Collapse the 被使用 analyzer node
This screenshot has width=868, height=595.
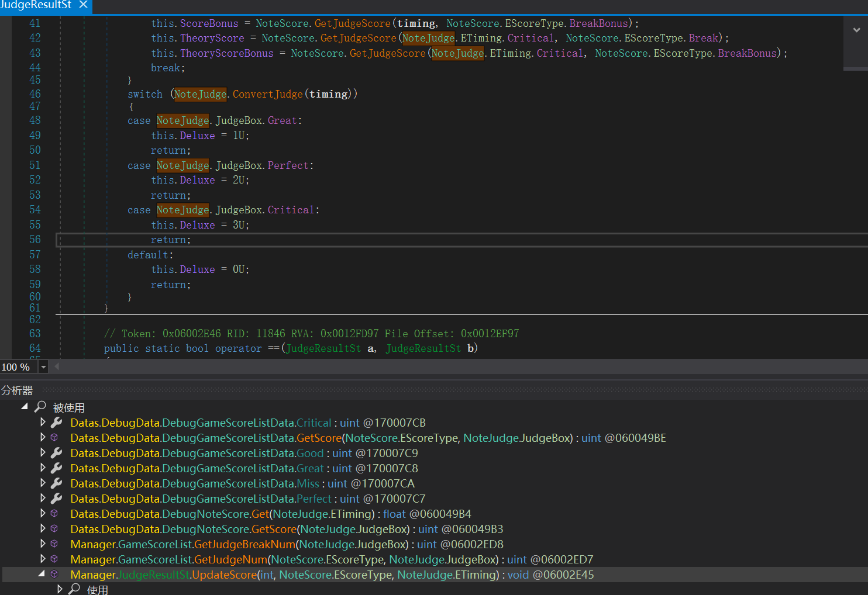[x=25, y=406]
